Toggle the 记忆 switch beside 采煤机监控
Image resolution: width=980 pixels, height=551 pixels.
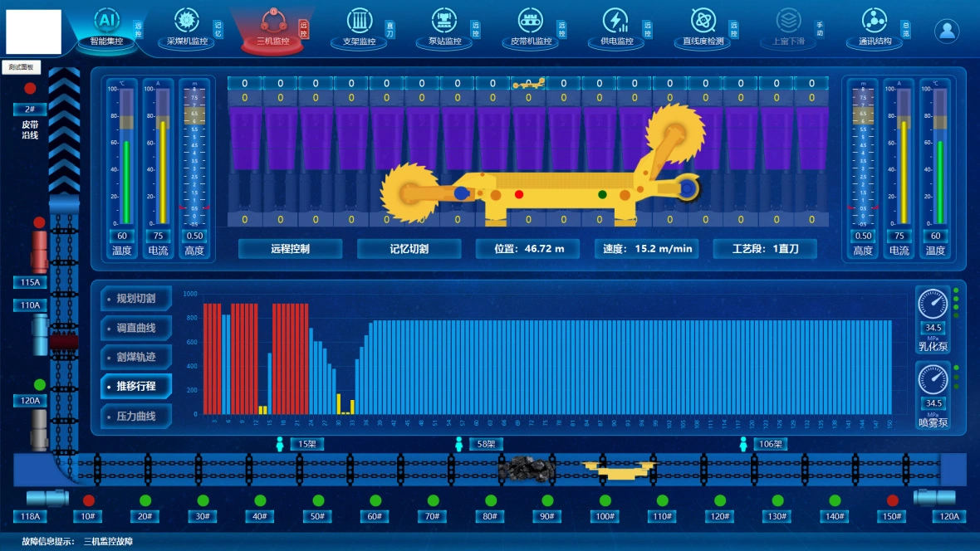coord(218,30)
